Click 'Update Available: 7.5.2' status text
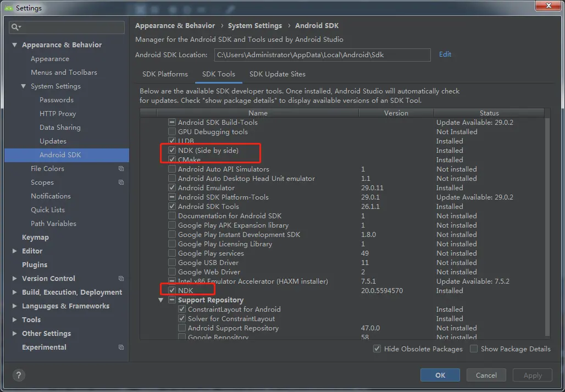 coord(473,281)
